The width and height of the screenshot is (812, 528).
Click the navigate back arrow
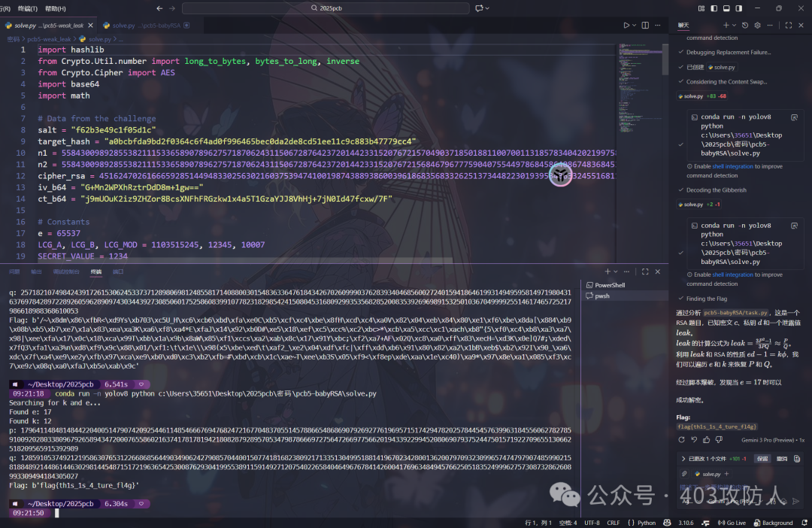159,8
